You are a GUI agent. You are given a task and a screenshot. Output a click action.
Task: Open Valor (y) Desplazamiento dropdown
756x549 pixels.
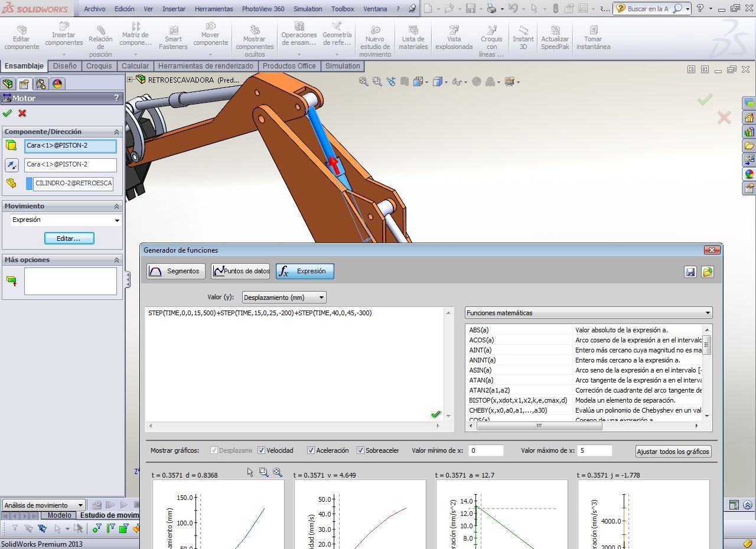click(284, 298)
